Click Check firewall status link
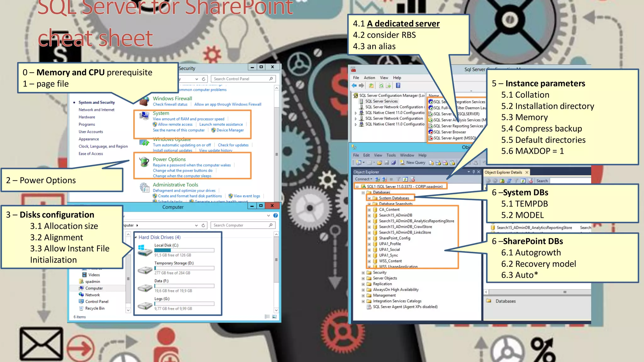The height and width of the screenshot is (362, 644). coord(170,104)
